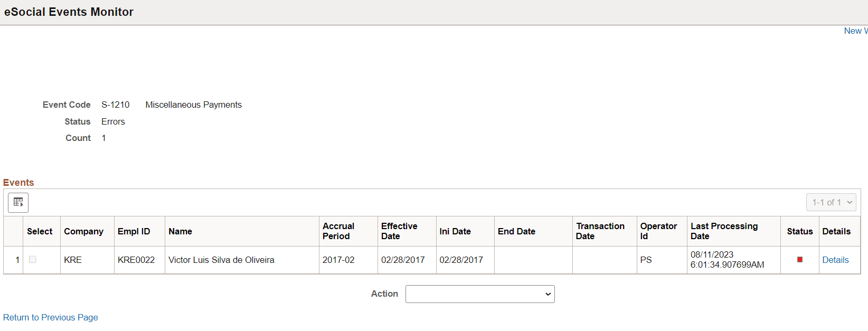This screenshot has width=868, height=331.
Task: Sort using the Last Processing Date header
Action: click(x=724, y=231)
